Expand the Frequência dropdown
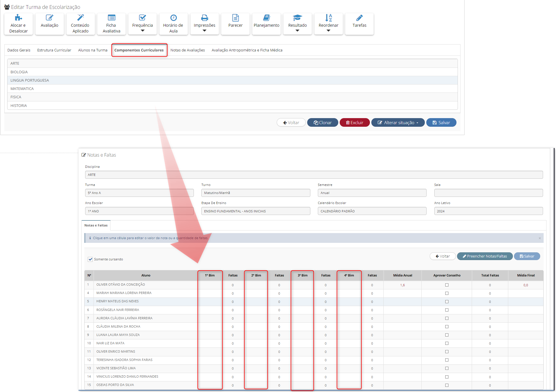Screen dimensions: 556x392 tap(143, 30)
